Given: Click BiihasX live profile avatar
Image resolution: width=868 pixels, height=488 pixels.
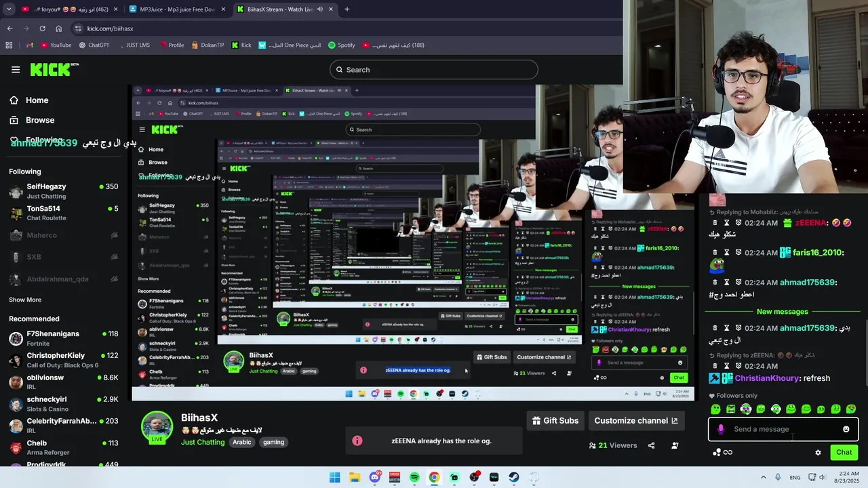Looking at the screenshot, I should coord(157,427).
